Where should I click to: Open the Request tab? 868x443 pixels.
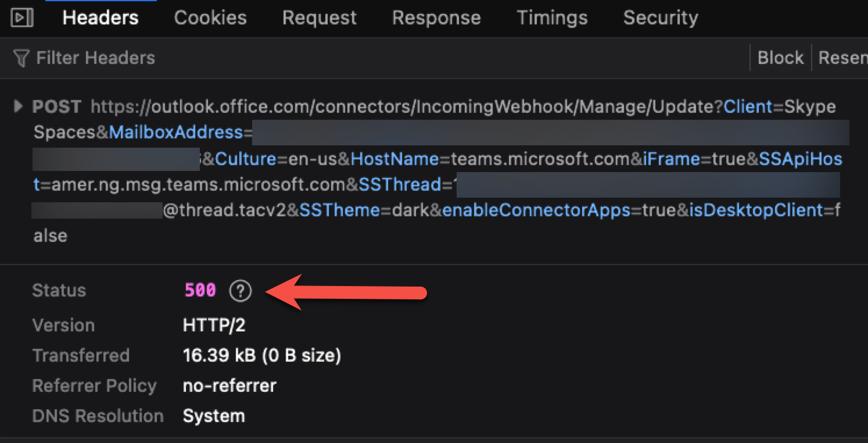[x=320, y=17]
